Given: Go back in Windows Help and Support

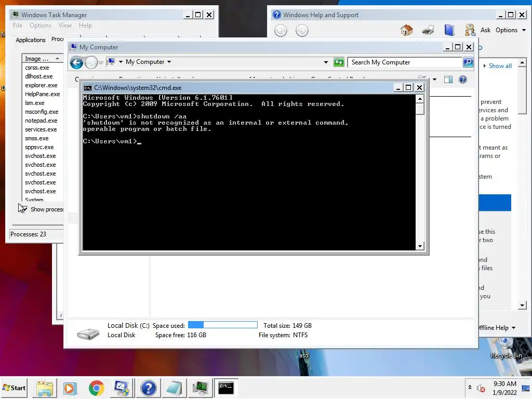Looking at the screenshot, I should pos(281,31).
